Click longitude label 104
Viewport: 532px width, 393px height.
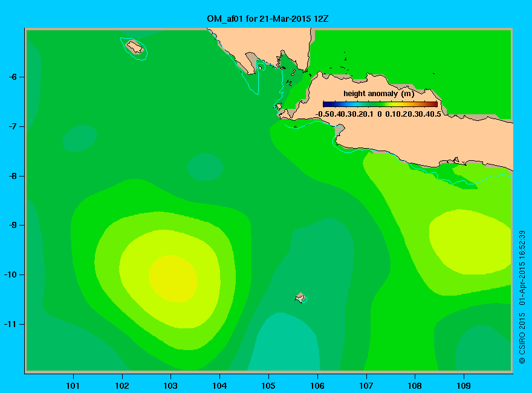pyautogui.click(x=219, y=386)
